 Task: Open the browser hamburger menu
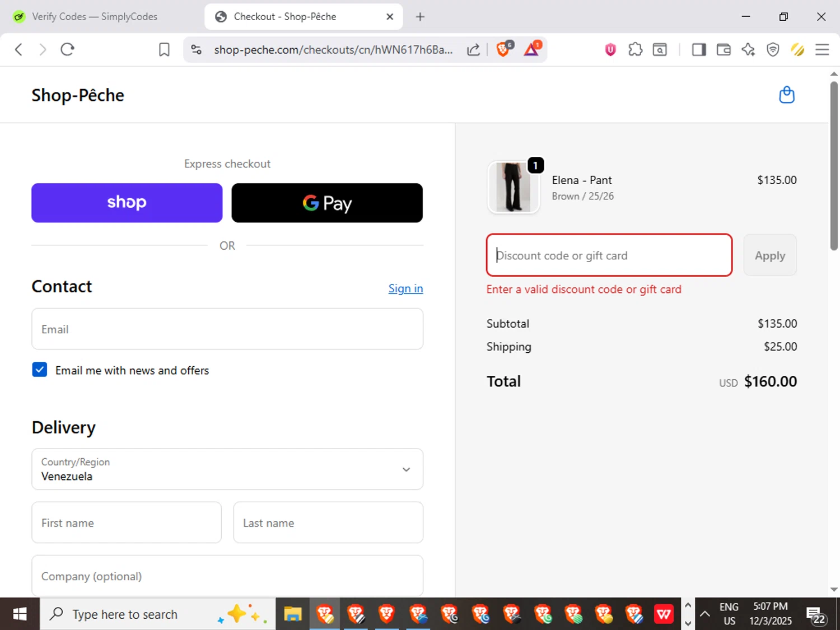pos(822,50)
